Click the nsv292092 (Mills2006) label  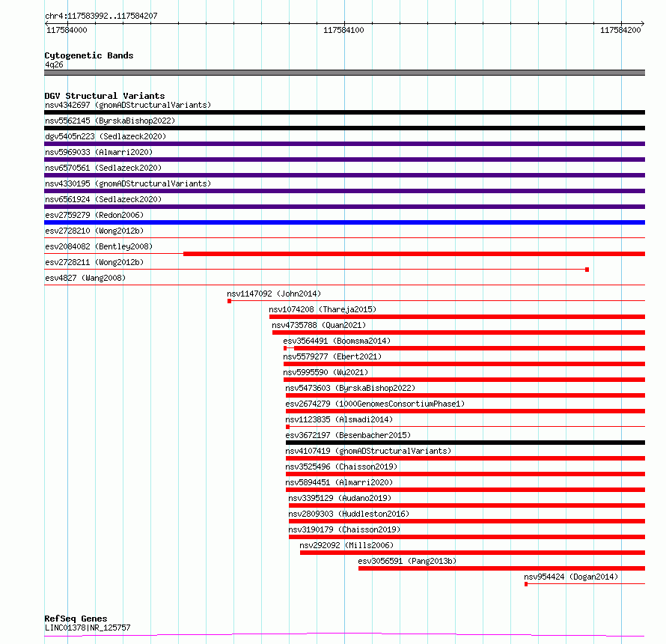[x=346, y=545]
